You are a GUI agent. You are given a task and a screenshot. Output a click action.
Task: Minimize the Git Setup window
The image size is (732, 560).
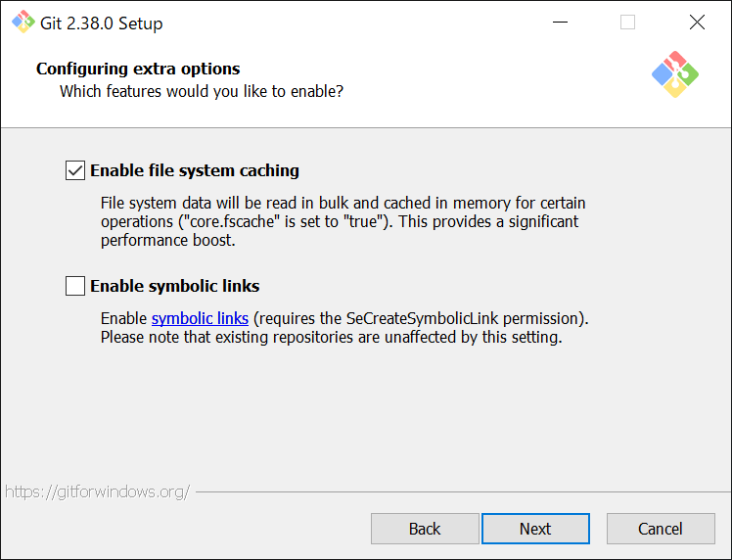click(560, 23)
